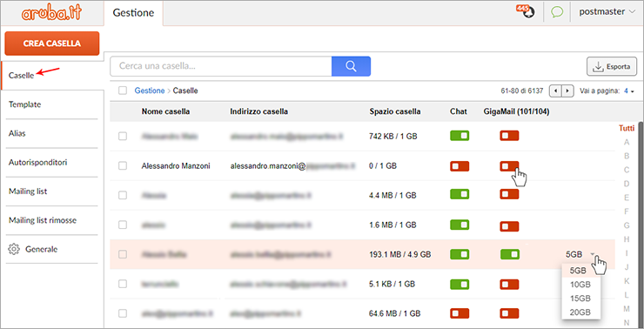Open the postmaster account dropdown
The height and width of the screenshot is (329, 644).
click(607, 12)
